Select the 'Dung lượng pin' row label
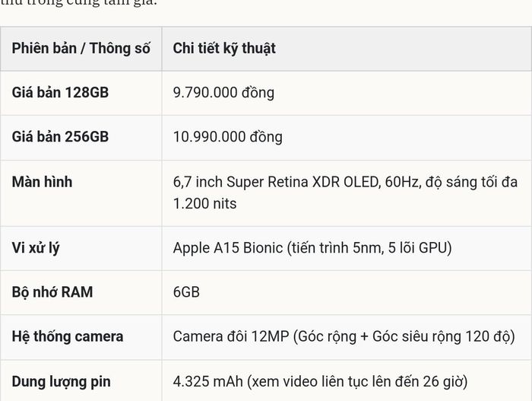The width and height of the screenshot is (532, 401). click(x=61, y=382)
